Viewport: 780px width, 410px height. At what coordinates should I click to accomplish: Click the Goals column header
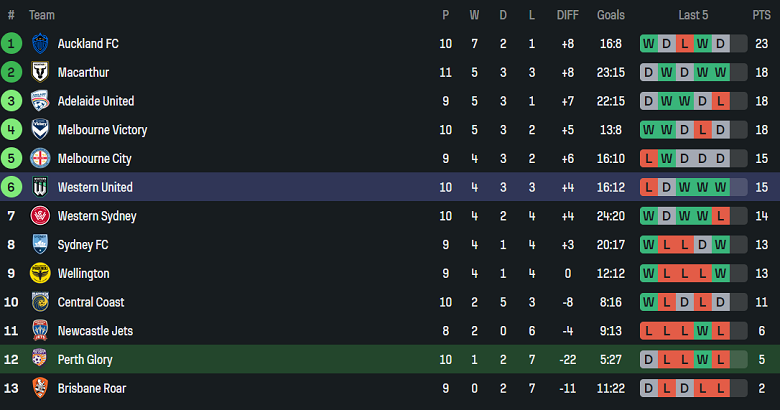click(x=610, y=15)
